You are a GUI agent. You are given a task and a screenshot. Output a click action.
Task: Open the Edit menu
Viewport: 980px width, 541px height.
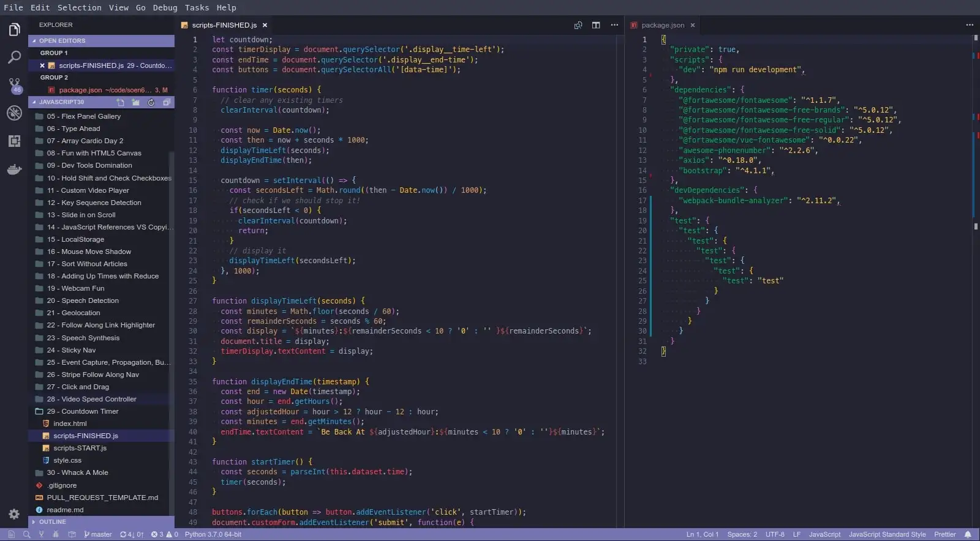(x=40, y=7)
